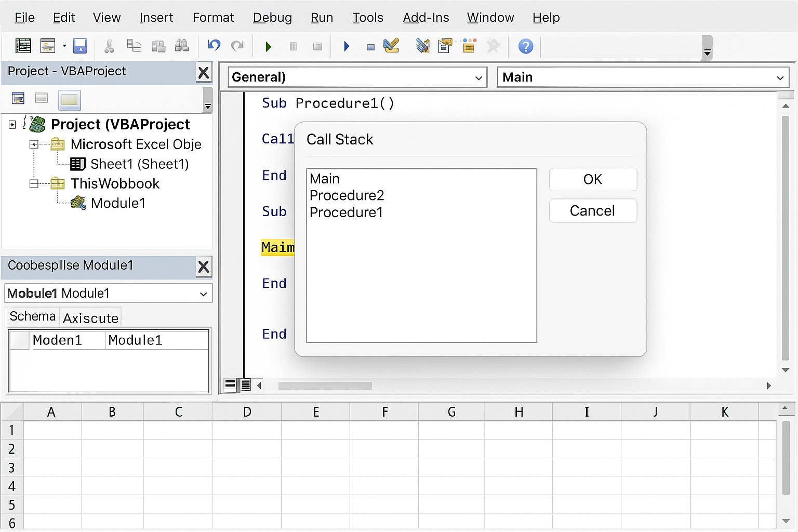
Task: Open the File menu
Action: point(24,18)
